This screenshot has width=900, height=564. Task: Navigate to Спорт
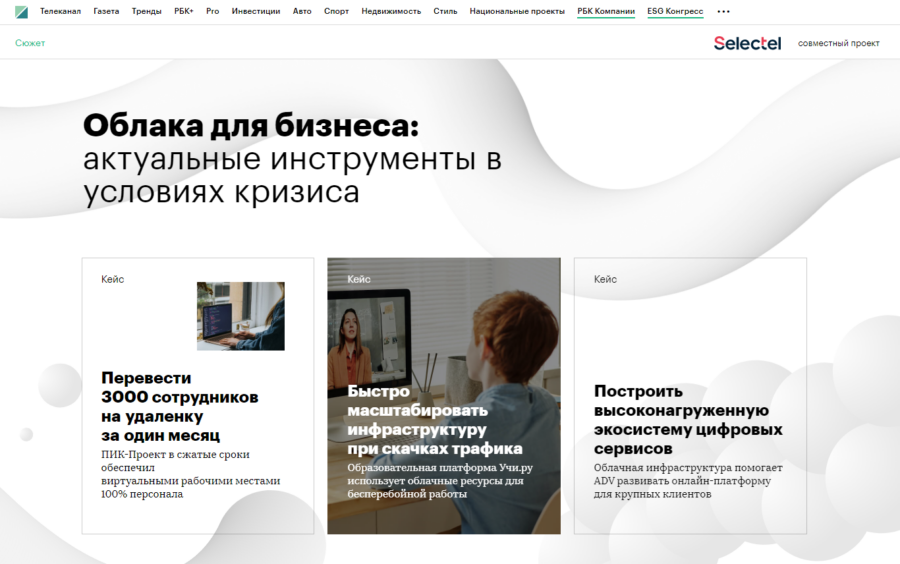click(336, 11)
